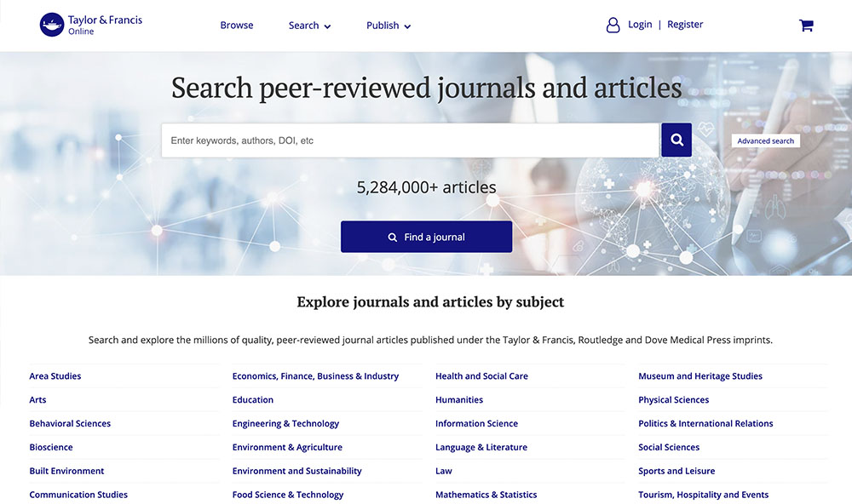Click the Taylor & Francis Online logo

tap(91, 25)
